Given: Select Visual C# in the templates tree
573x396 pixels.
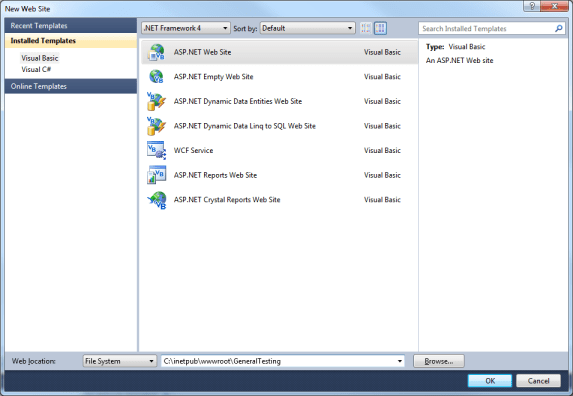Looking at the screenshot, I should point(36,69).
